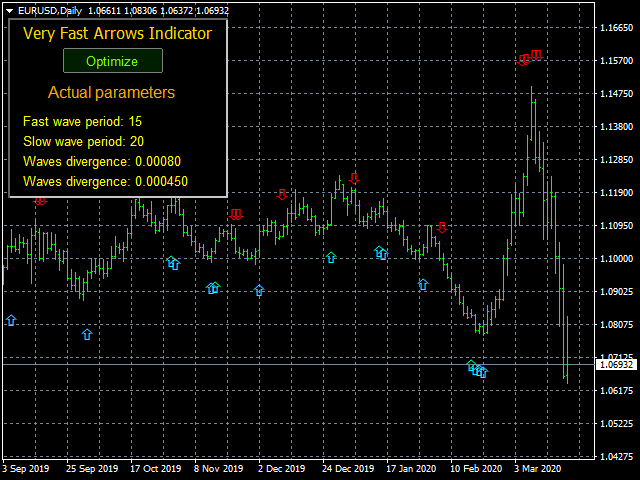Click the 1.16650 price scale label
The height and width of the screenshot is (480, 640).
616,27
